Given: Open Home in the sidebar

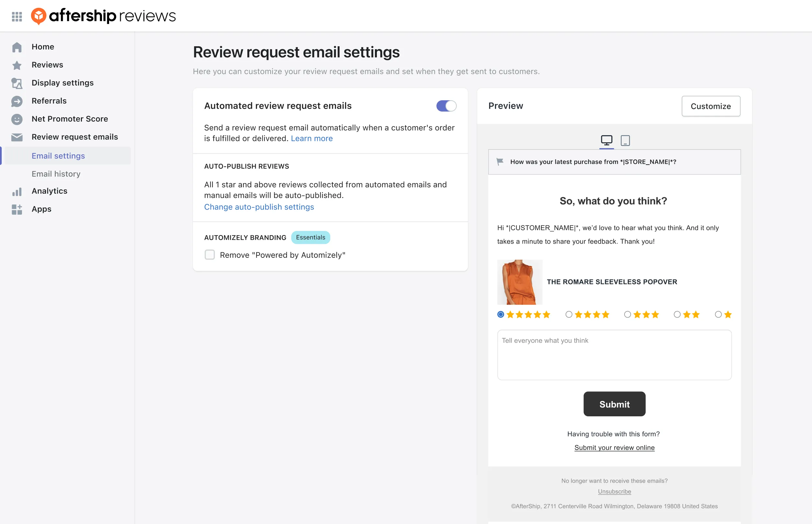Looking at the screenshot, I should coord(43,47).
